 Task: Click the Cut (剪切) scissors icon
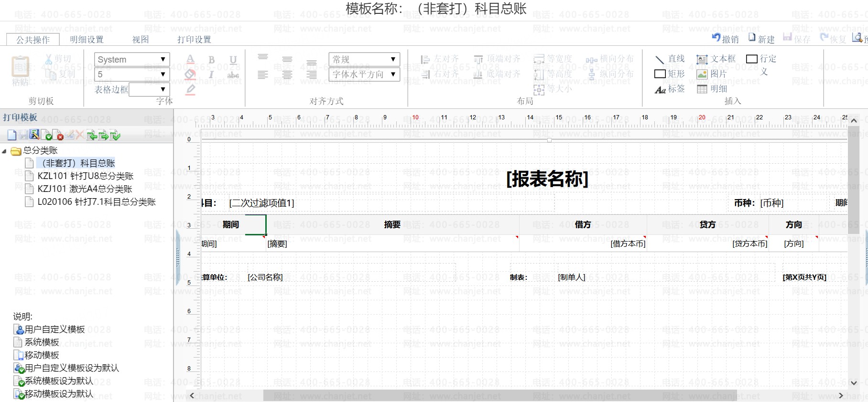[49, 59]
